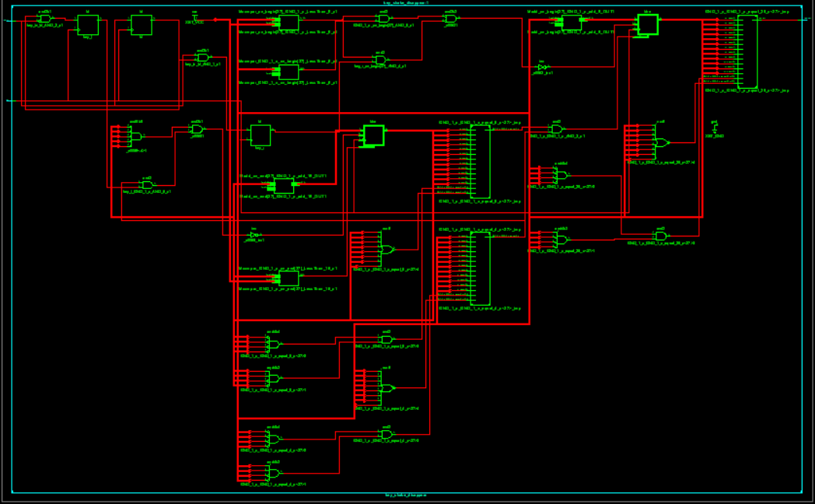Click the XST_VCC power symbol near top center
Viewport: 815px width, 504px height.
194,19
